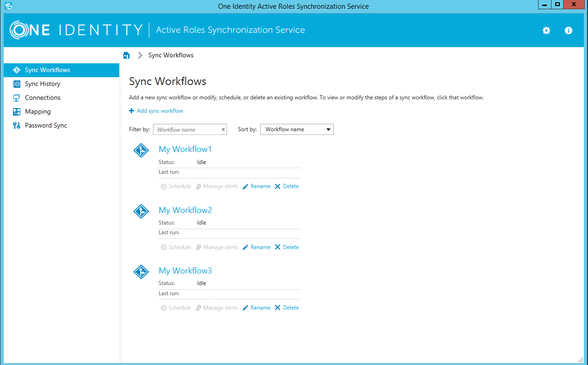Click the delete X icon for My Workflow3
588x365 pixels.
pos(277,308)
